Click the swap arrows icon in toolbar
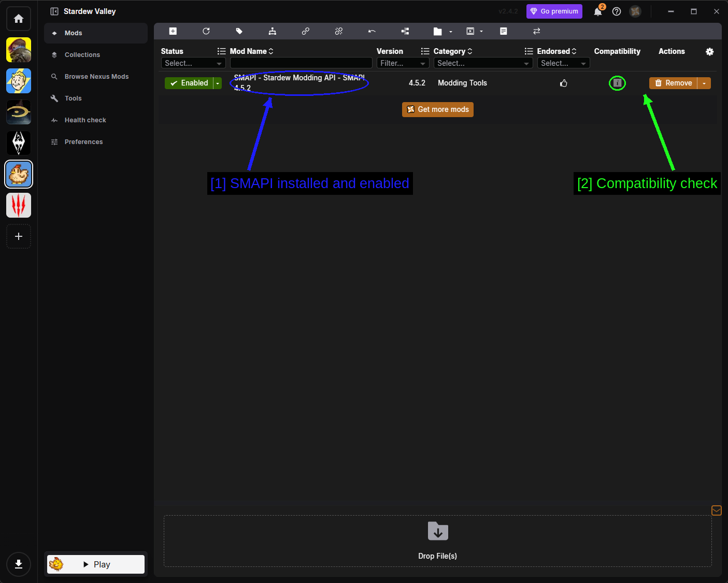The height and width of the screenshot is (583, 728). [537, 31]
